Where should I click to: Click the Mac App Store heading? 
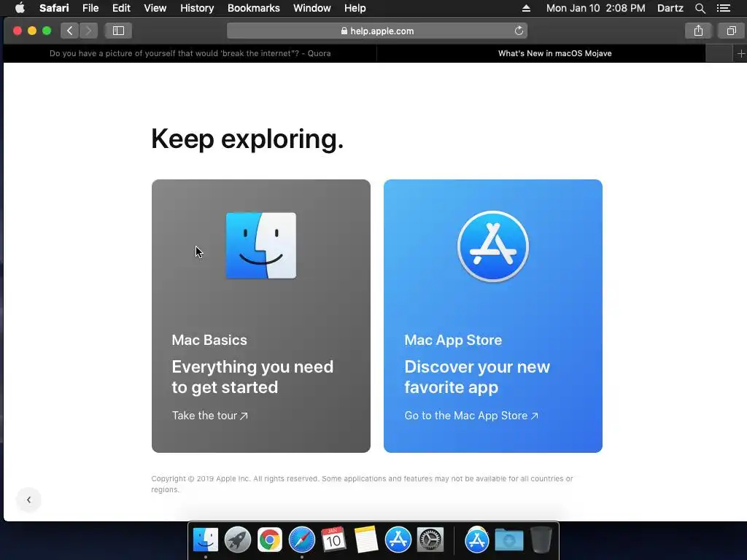tap(453, 340)
